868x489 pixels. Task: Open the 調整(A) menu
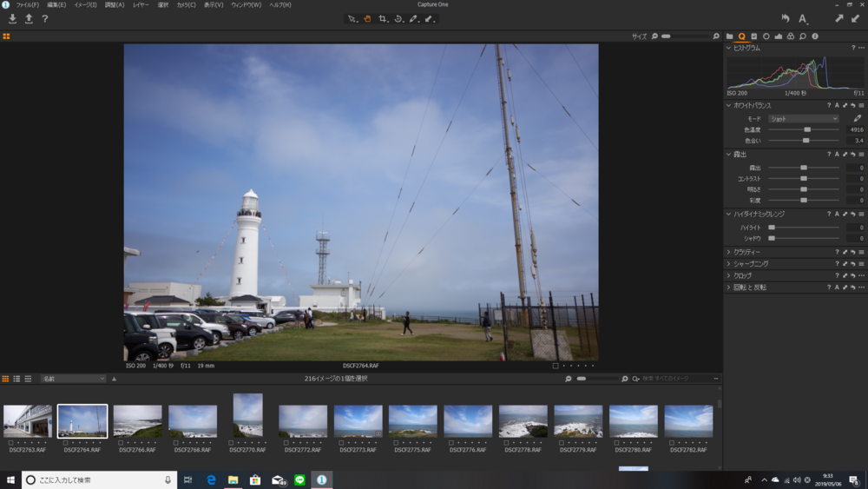pos(115,5)
